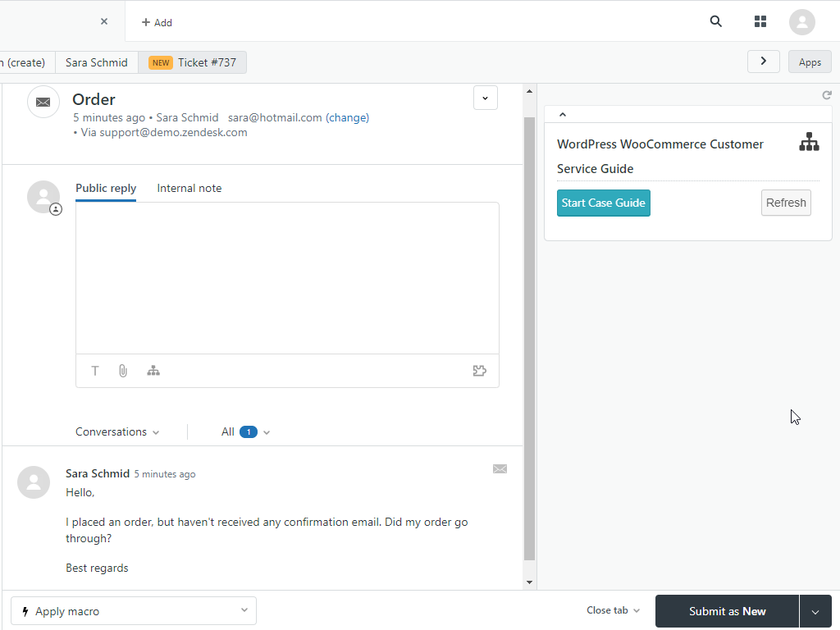Click the scrollbar up arrow
840x630 pixels.
pyautogui.click(x=529, y=92)
